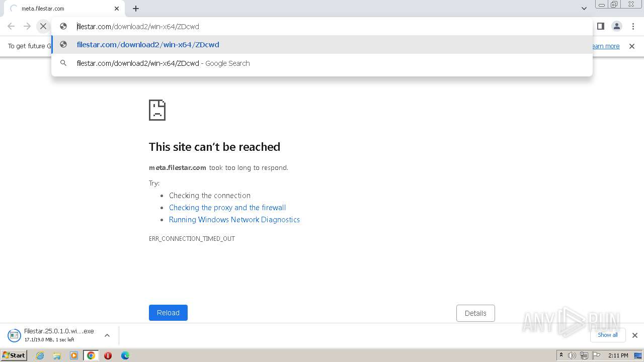The image size is (644, 362).
Task: Open the volume control tray icon
Action: (x=572, y=355)
